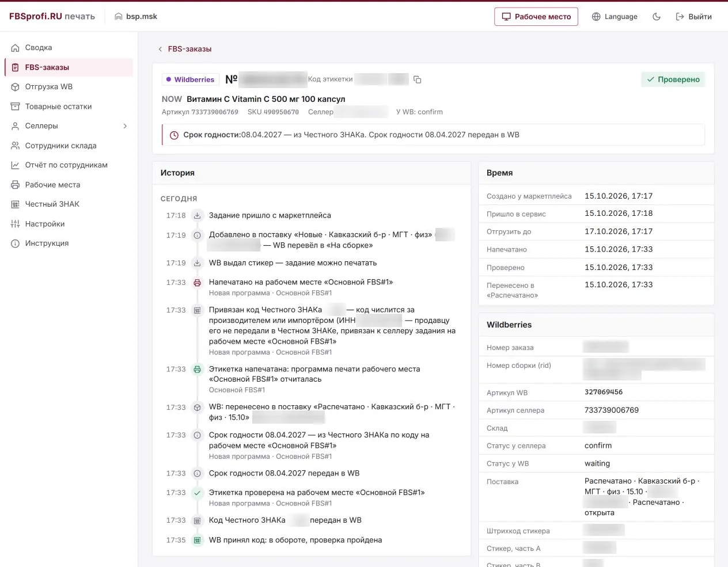728x567 pixels.
Task: Select FBS-заказы in the sidebar
Action: coord(69,67)
